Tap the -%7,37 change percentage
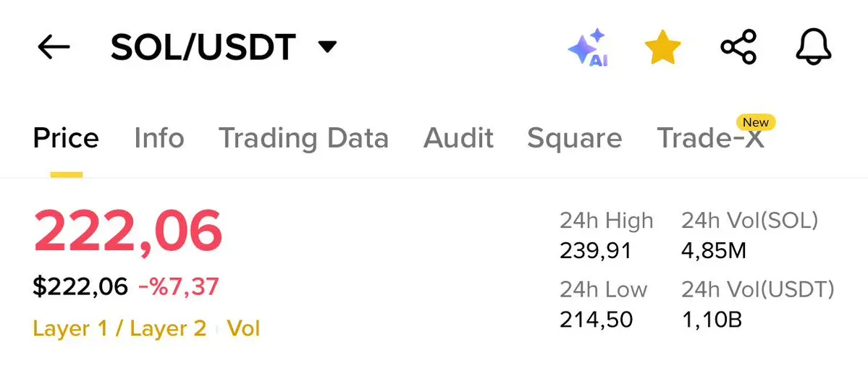868x371 pixels. [178, 286]
